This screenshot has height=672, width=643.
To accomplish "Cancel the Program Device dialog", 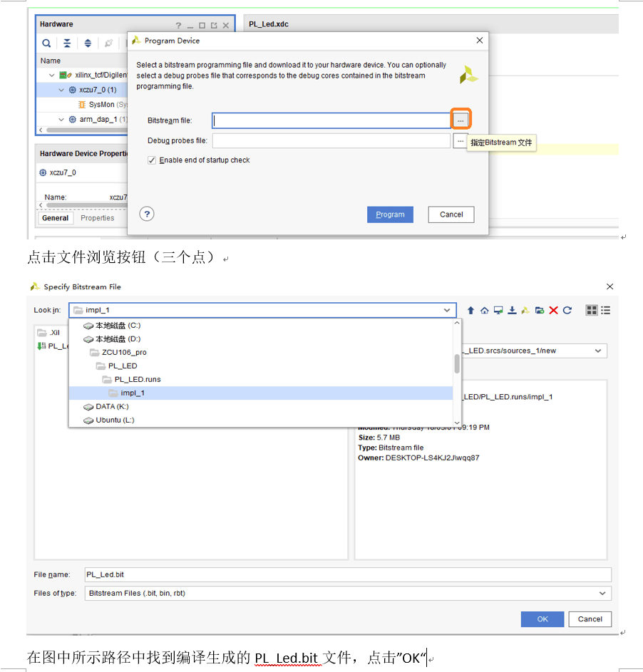I will coord(451,214).
